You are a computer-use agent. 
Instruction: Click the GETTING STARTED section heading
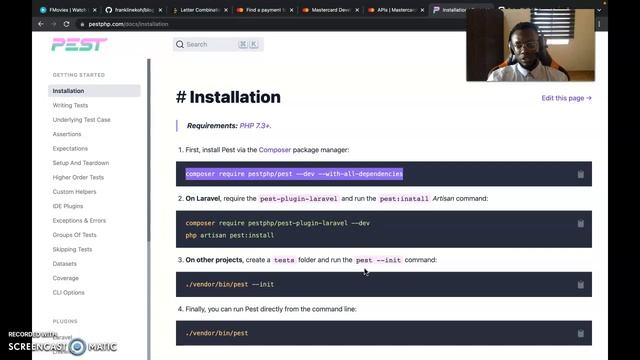click(79, 75)
